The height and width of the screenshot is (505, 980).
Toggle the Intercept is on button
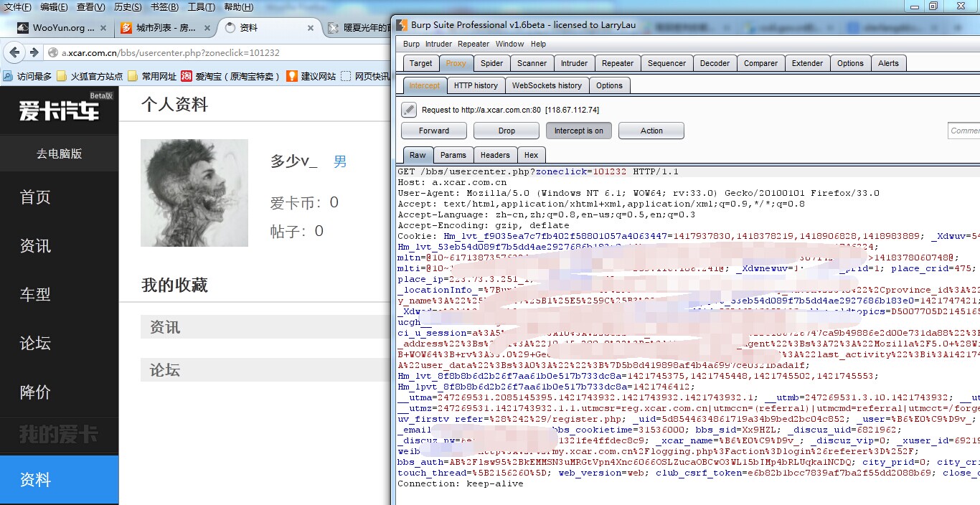578,131
